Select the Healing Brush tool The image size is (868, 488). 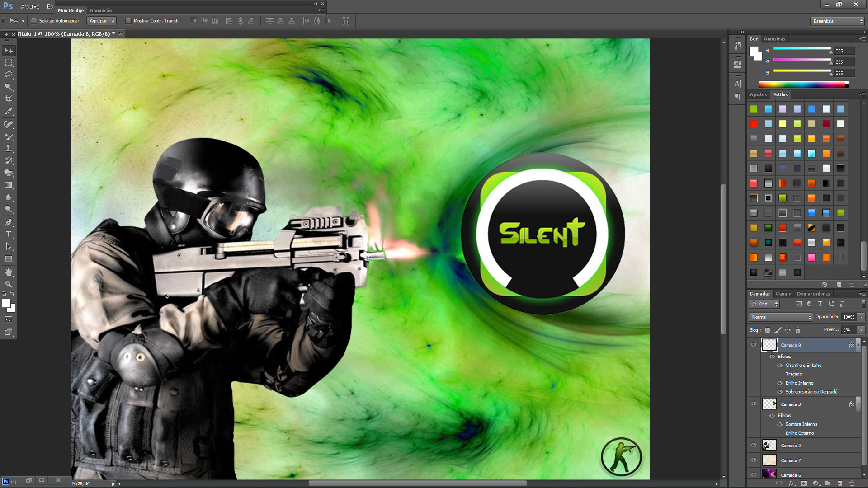click(x=9, y=124)
